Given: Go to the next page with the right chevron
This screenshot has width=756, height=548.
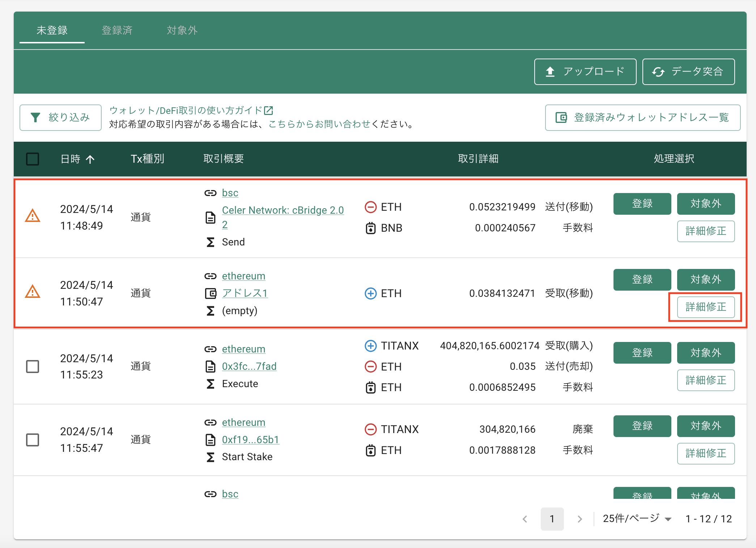Looking at the screenshot, I should [x=580, y=519].
